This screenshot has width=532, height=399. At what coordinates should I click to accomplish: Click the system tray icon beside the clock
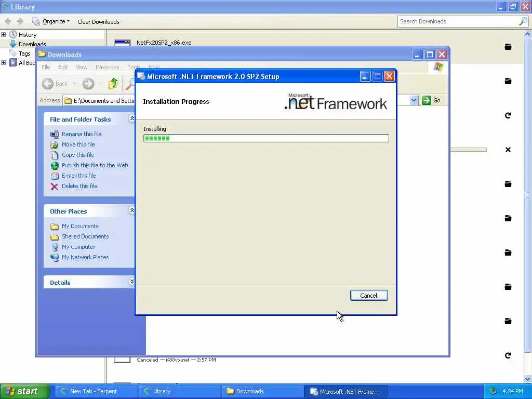(494, 392)
